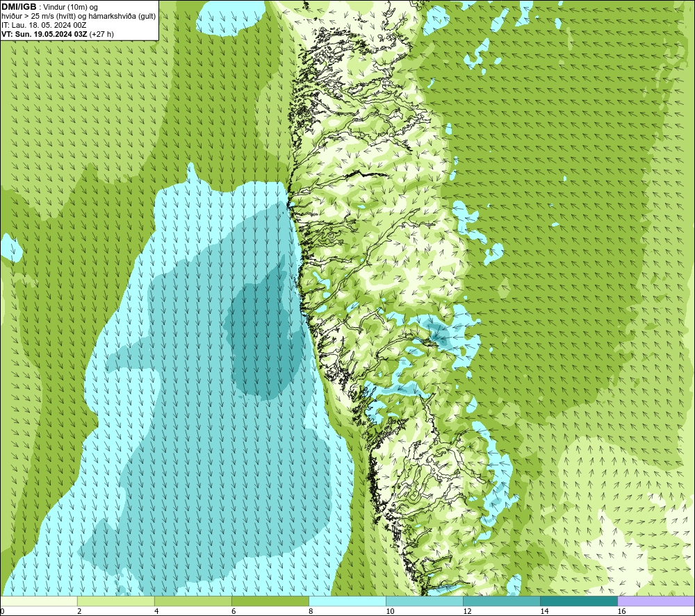Click the legend scale label '8'
The height and width of the screenshot is (616, 695).
(311, 612)
